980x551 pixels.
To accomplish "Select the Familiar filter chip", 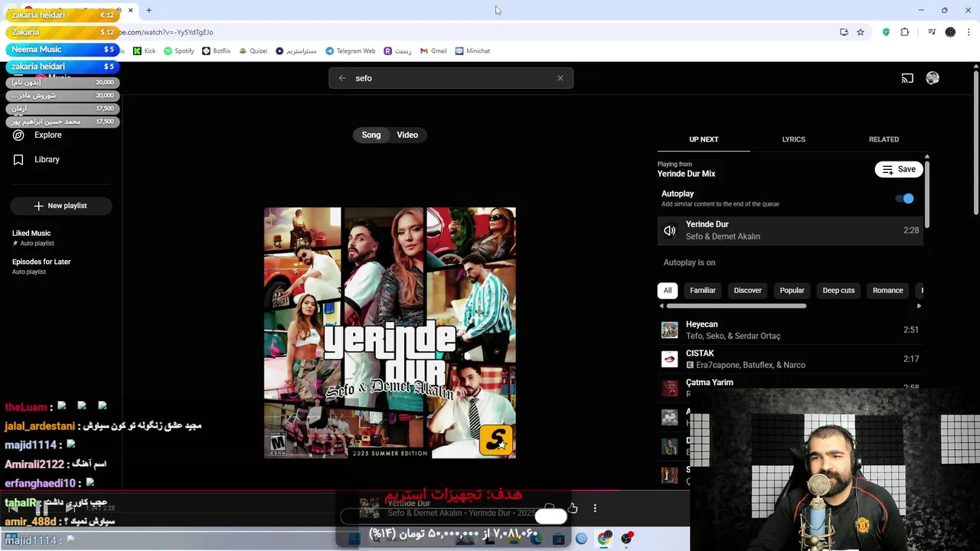I will 703,291.
